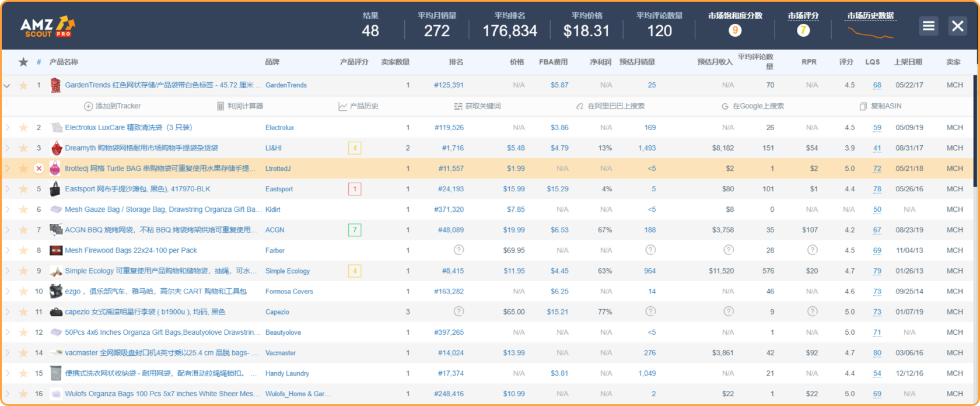Click 在Google上搜索 action
The height and width of the screenshot is (406, 980).
coord(752,106)
